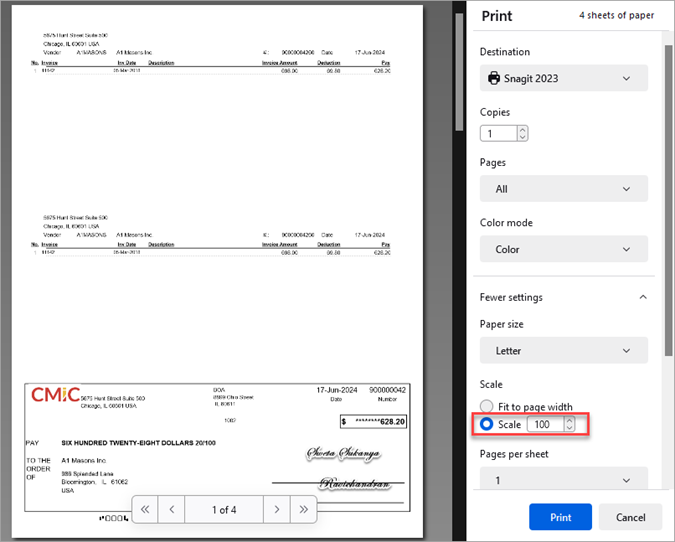Decrease scale value with down arrow

tap(569, 428)
